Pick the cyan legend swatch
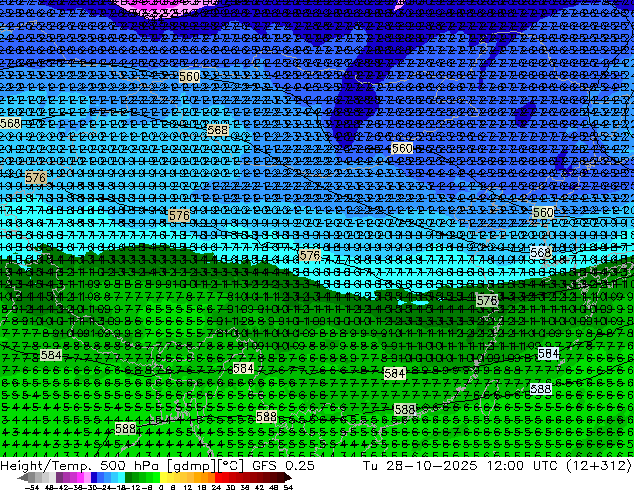 point(122,477)
